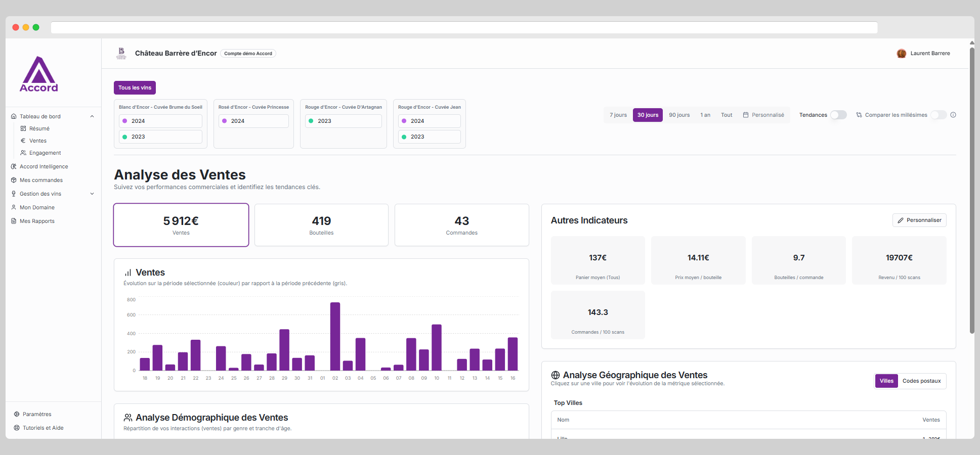This screenshot has width=980, height=455.
Task: Expand the Gestion des vins section
Action: tap(92, 194)
